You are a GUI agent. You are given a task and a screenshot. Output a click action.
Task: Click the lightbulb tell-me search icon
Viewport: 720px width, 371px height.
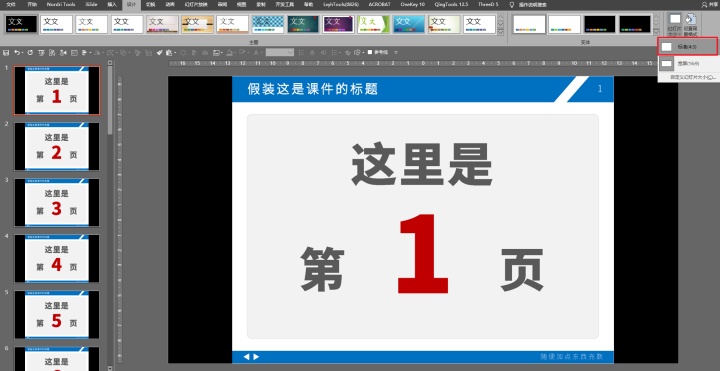512,4
